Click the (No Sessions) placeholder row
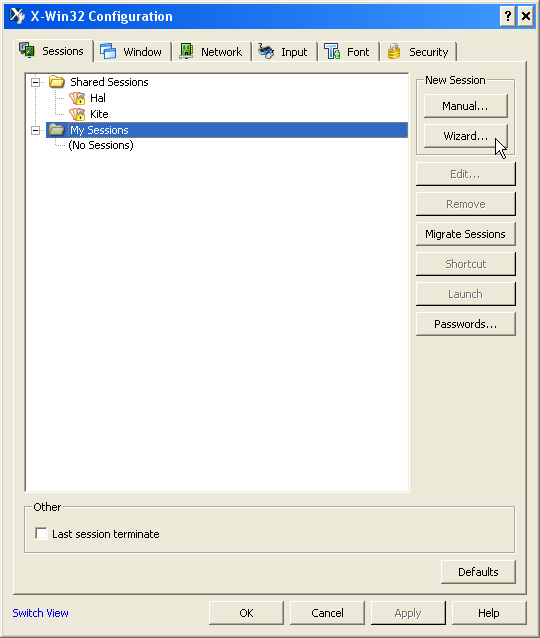 pyautogui.click(x=101, y=145)
